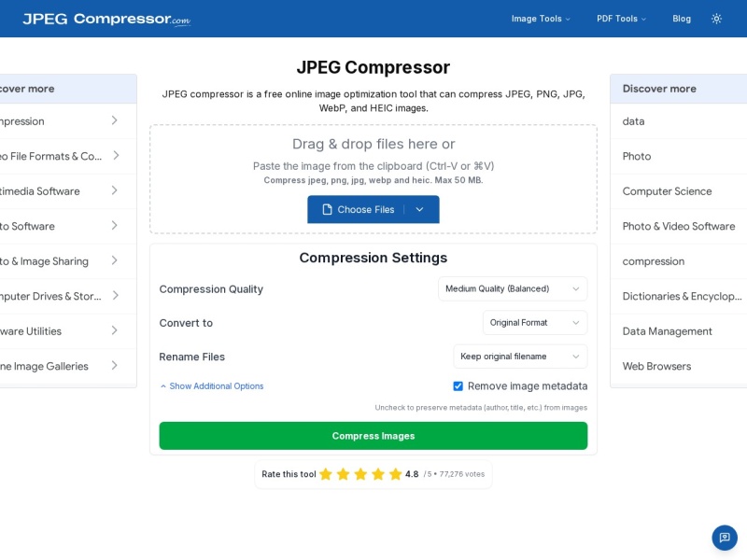
Task: Click chevron beside timedia Software row
Action: [x=114, y=190]
